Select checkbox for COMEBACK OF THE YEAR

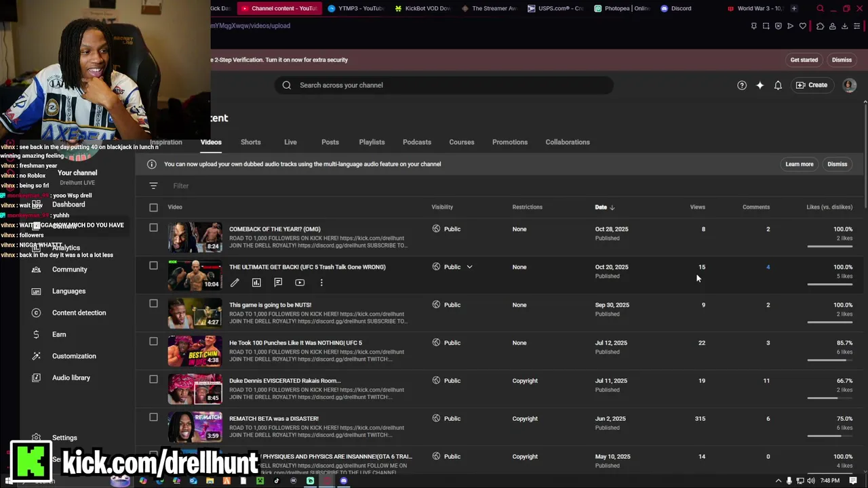click(x=153, y=228)
